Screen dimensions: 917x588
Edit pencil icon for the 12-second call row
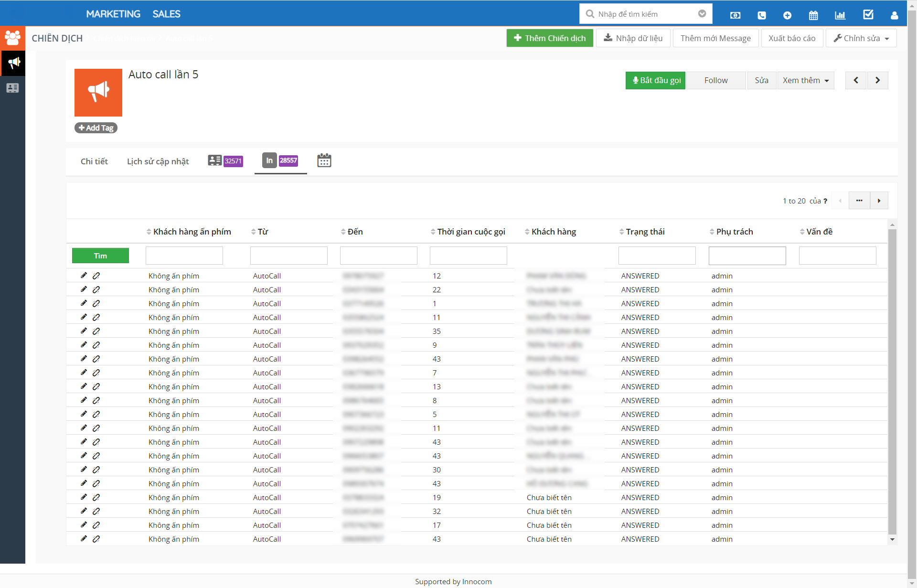point(84,275)
